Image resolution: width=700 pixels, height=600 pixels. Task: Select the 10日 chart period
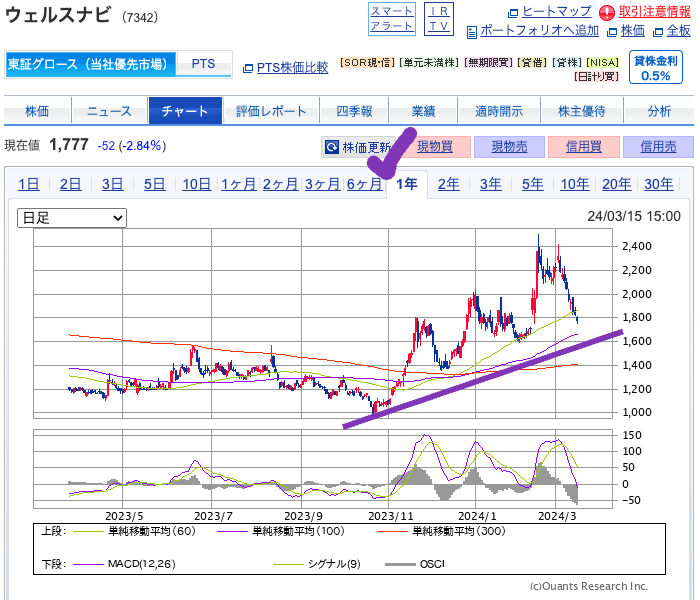196,184
